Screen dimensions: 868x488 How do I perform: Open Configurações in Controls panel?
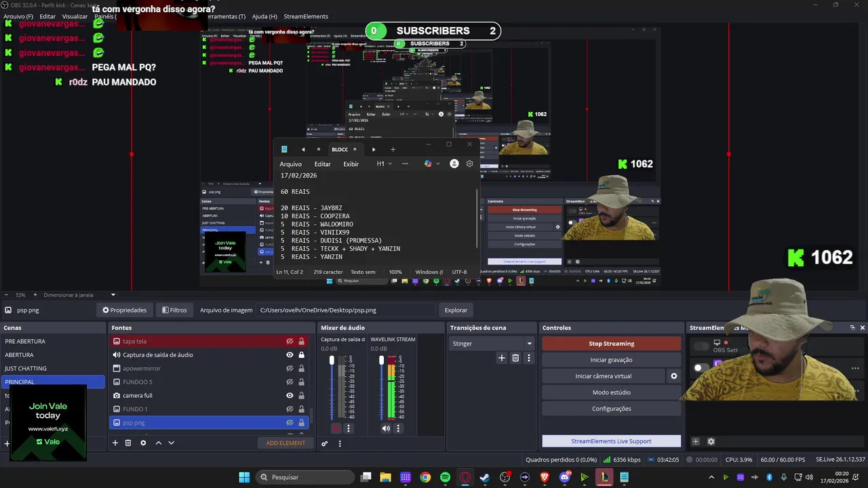611,409
